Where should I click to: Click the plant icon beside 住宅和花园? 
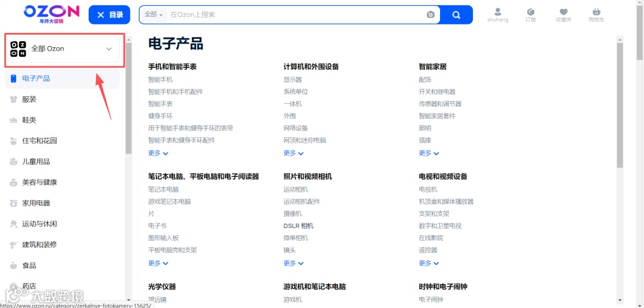[x=14, y=141]
